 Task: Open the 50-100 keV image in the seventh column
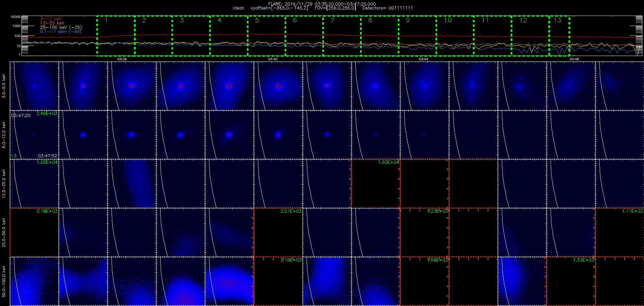(327, 281)
